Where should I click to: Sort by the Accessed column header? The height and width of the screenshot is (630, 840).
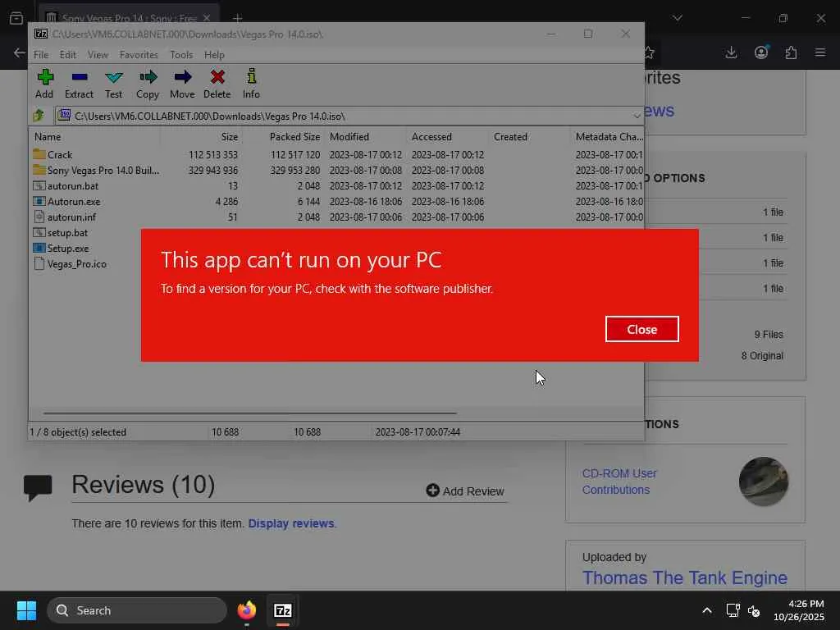click(x=449, y=137)
